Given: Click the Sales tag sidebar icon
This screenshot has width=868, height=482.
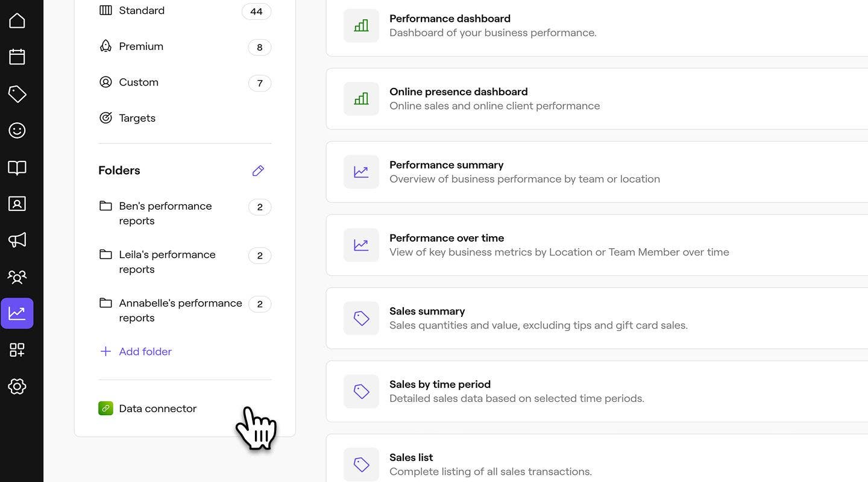Looking at the screenshot, I should pos(17,94).
